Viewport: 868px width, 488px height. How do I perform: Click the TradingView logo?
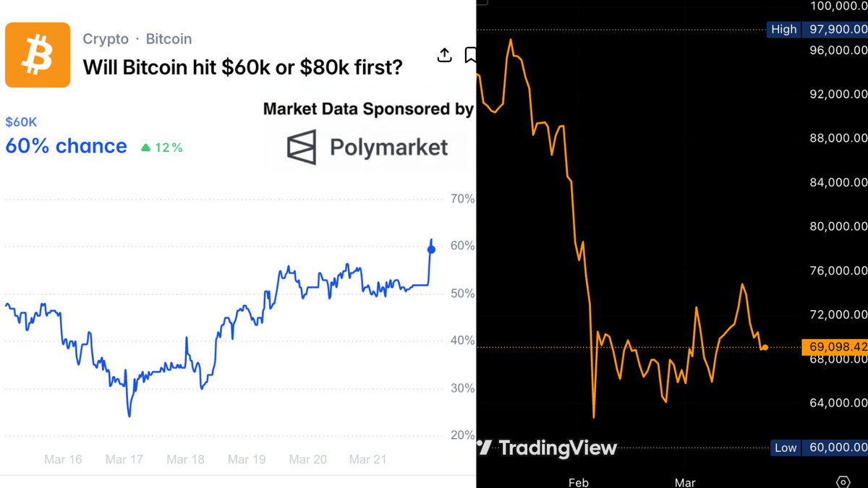click(548, 448)
